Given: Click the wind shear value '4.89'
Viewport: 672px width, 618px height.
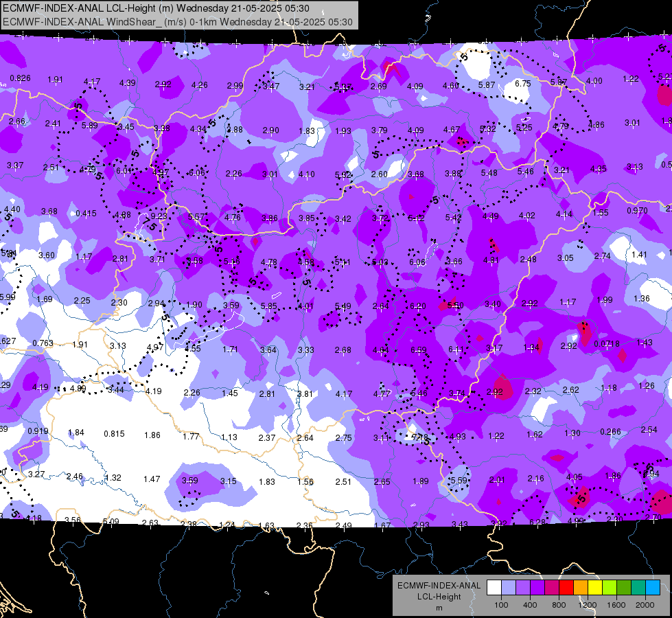Looking at the screenshot, I should 78,389.
